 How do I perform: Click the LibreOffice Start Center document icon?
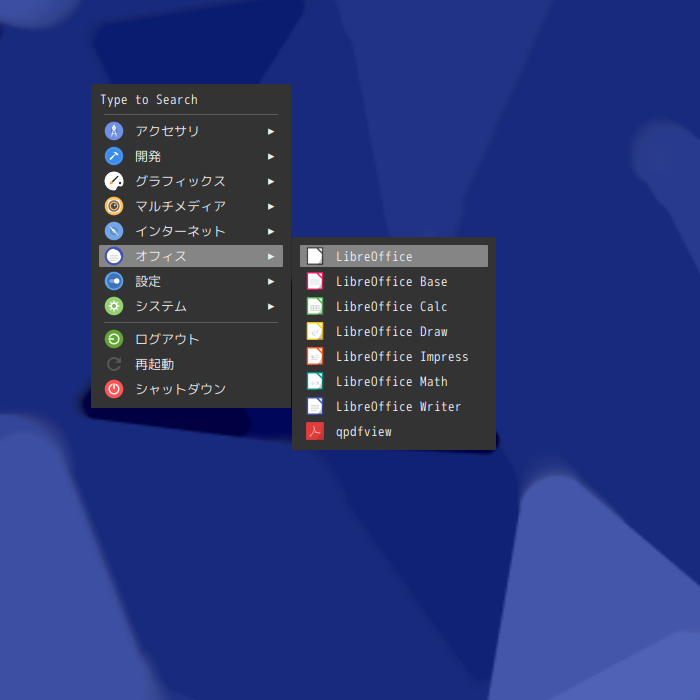315,256
